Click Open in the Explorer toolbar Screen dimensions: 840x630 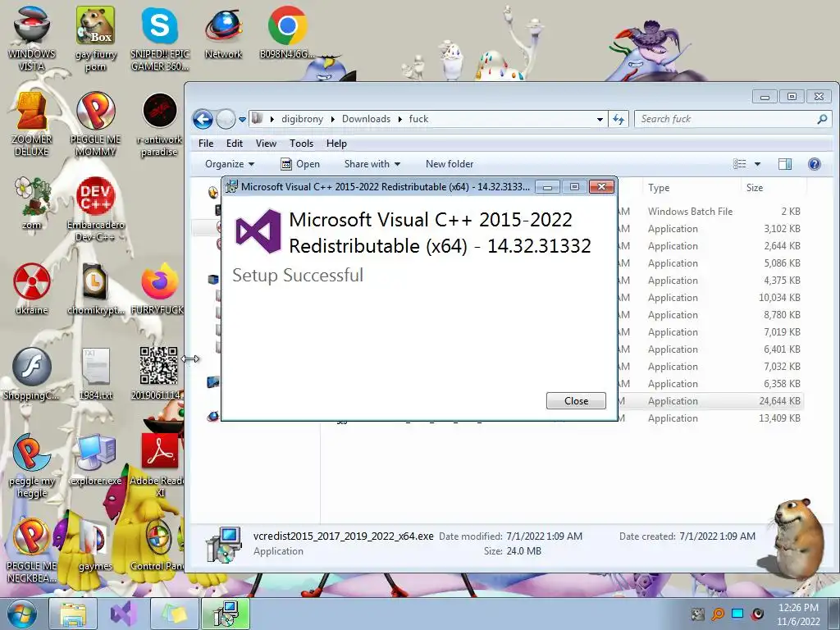[x=300, y=164]
